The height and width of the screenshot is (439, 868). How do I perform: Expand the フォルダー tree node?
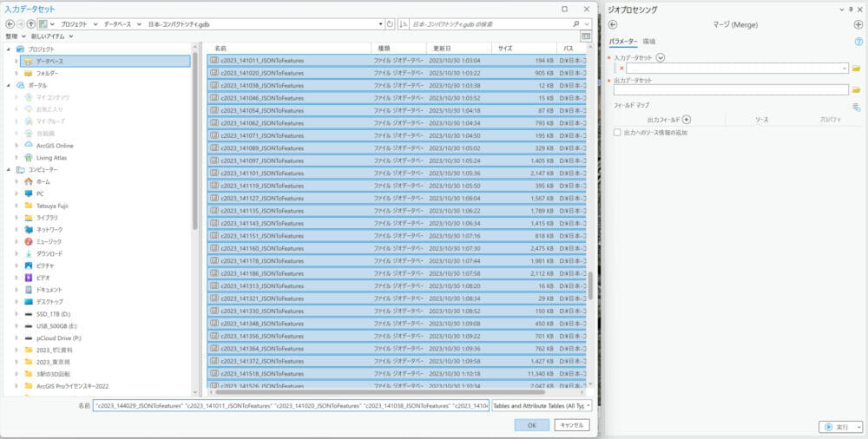(x=16, y=73)
